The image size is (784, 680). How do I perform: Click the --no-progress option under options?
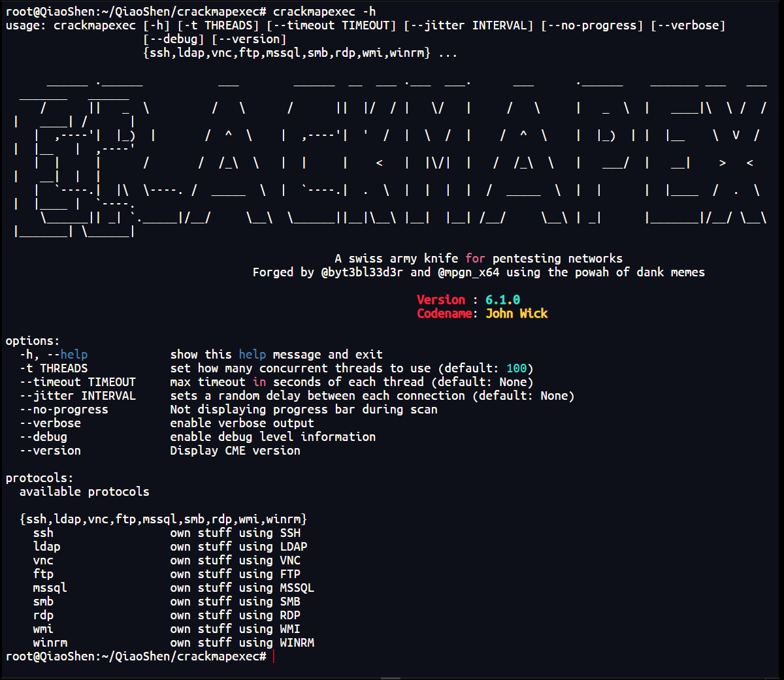point(63,410)
